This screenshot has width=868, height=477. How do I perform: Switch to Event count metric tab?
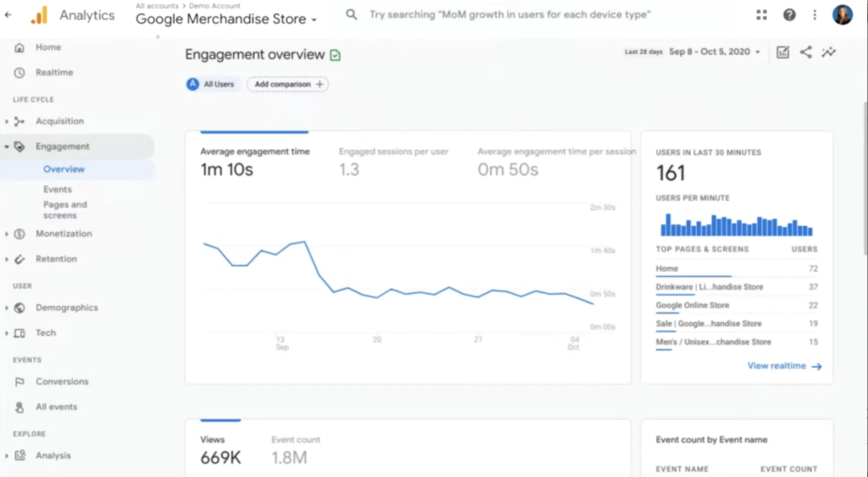tap(296, 451)
